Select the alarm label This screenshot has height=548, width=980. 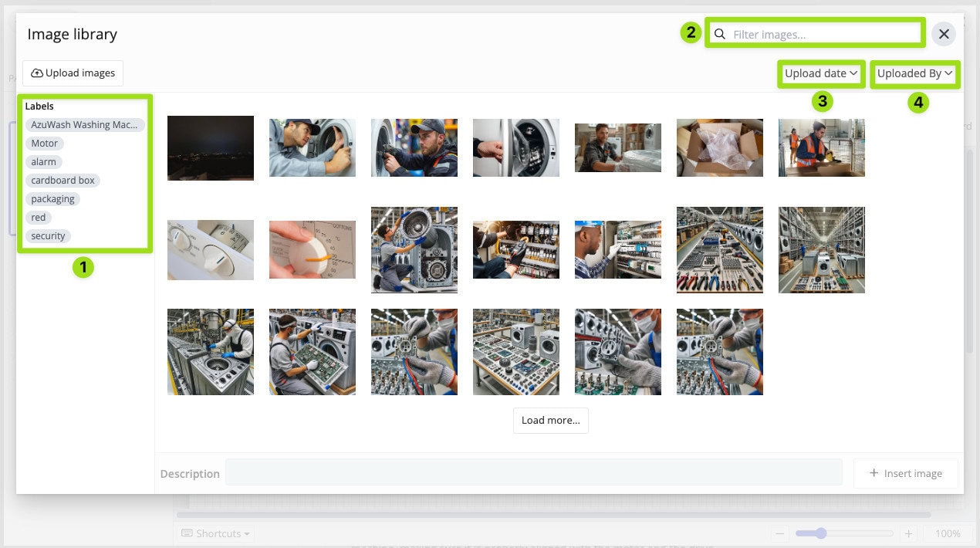click(x=44, y=161)
